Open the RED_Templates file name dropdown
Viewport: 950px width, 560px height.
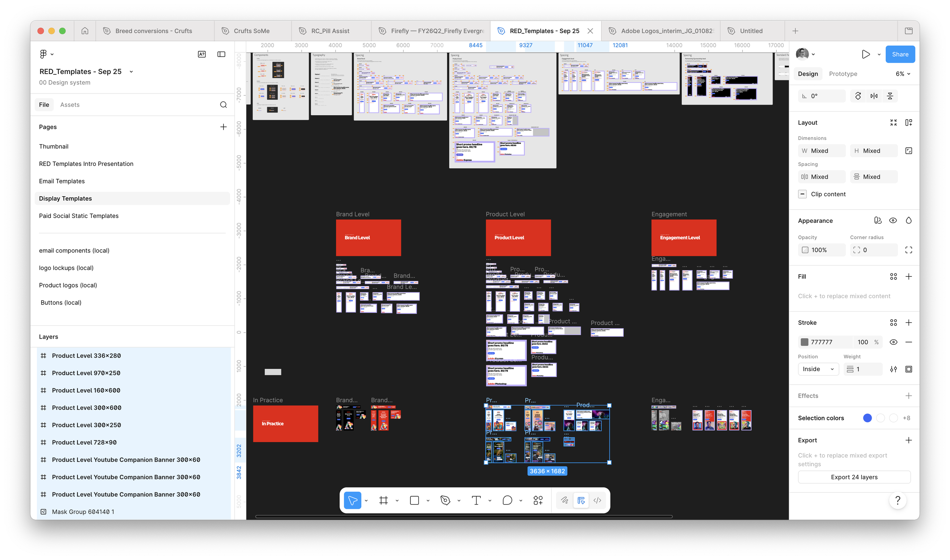(131, 72)
